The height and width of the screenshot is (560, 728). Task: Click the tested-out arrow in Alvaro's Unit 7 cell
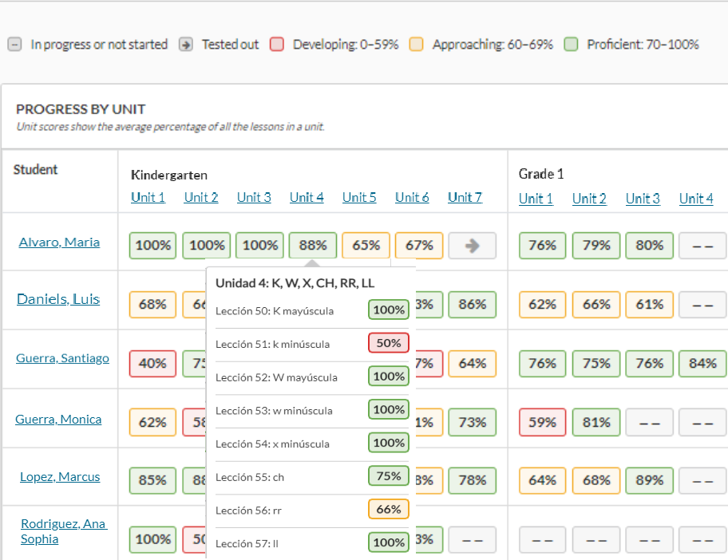472,246
